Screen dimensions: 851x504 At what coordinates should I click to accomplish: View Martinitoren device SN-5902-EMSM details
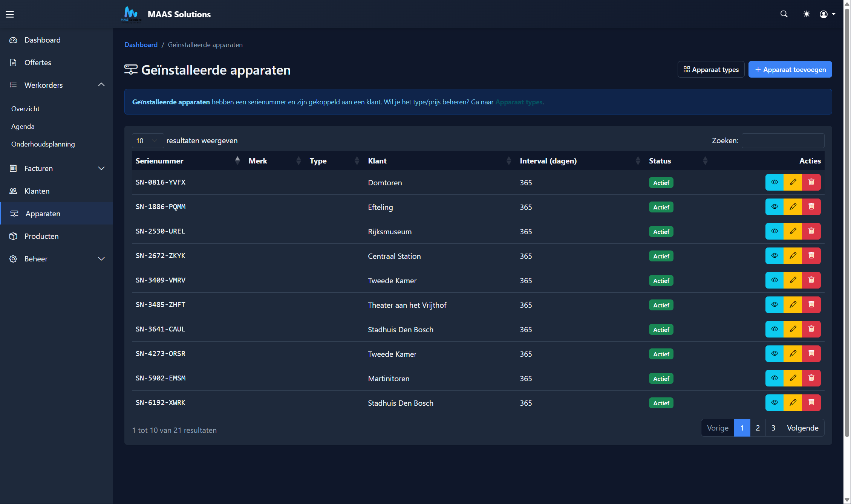click(x=774, y=378)
